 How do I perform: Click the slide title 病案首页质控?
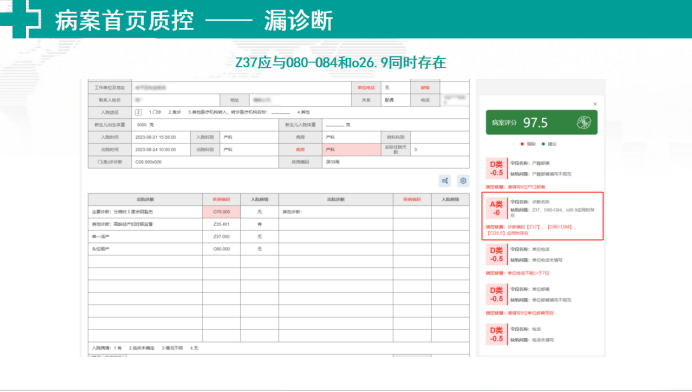click(124, 21)
